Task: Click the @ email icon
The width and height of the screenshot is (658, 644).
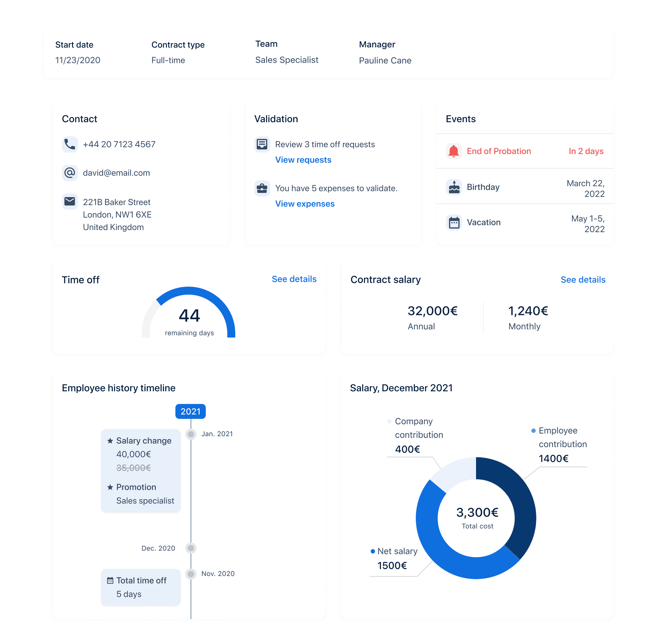Action: pyautogui.click(x=70, y=173)
